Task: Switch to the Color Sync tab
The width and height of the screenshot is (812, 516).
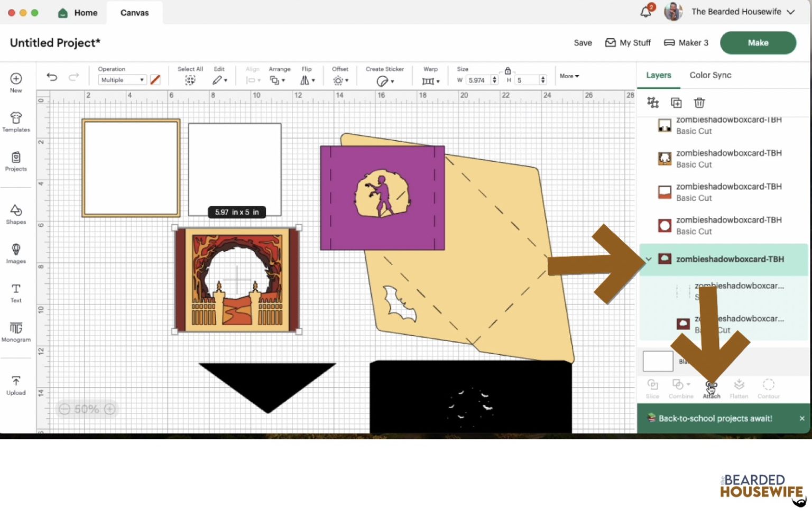Action: (710, 75)
